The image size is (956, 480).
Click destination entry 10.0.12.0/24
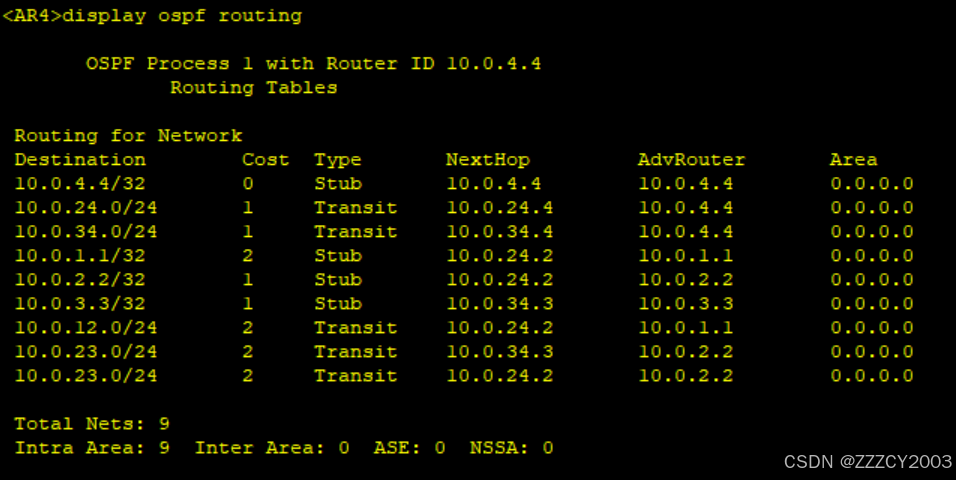pyautogui.click(x=86, y=328)
